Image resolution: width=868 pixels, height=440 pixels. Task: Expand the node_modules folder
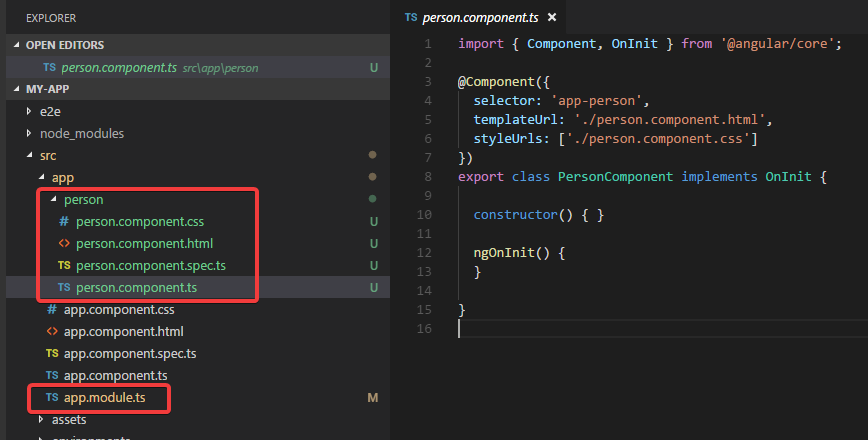click(29, 134)
